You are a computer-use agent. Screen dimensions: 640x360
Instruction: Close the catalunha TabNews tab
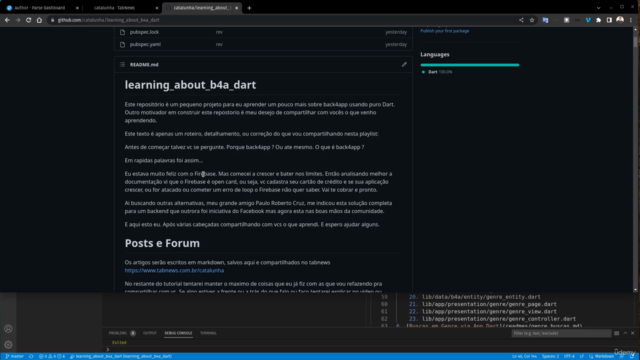point(157,8)
